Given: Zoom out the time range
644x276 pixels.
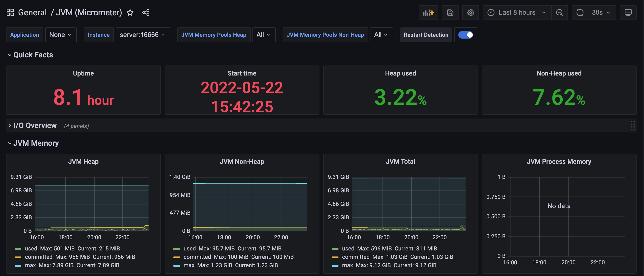Looking at the screenshot, I should [x=559, y=13].
